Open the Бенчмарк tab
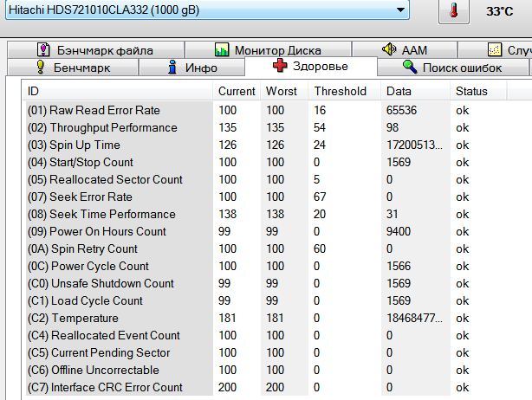 [73, 68]
